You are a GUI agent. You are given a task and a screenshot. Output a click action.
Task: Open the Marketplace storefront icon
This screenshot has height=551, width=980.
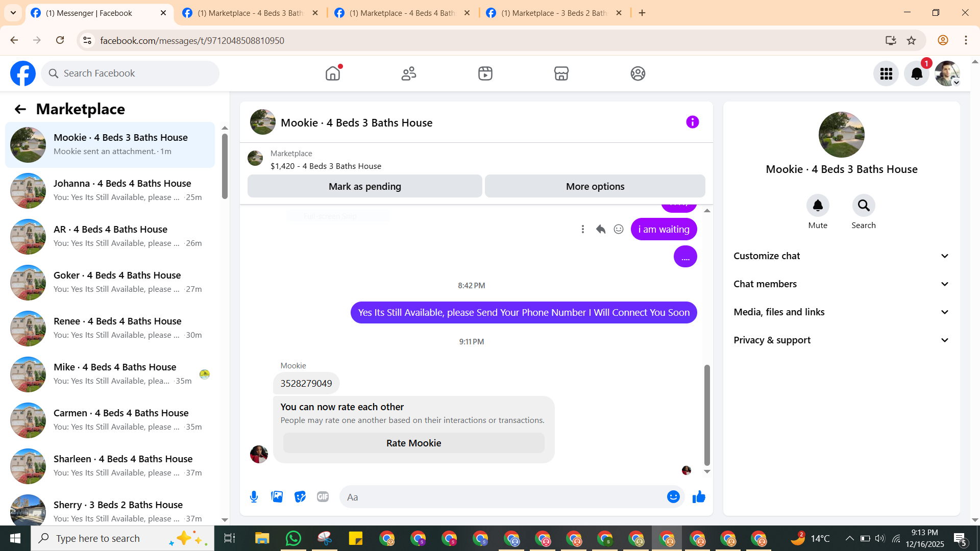(x=561, y=73)
